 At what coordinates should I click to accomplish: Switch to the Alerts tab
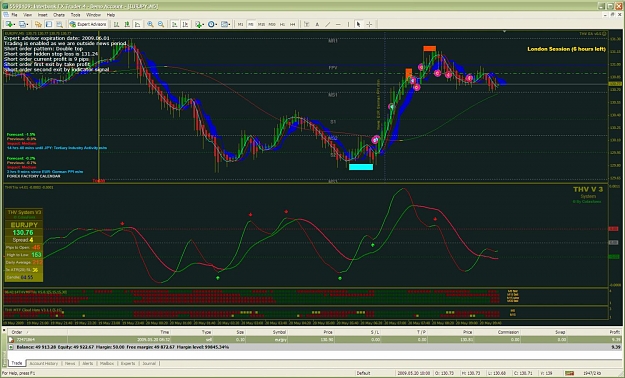coord(88,363)
